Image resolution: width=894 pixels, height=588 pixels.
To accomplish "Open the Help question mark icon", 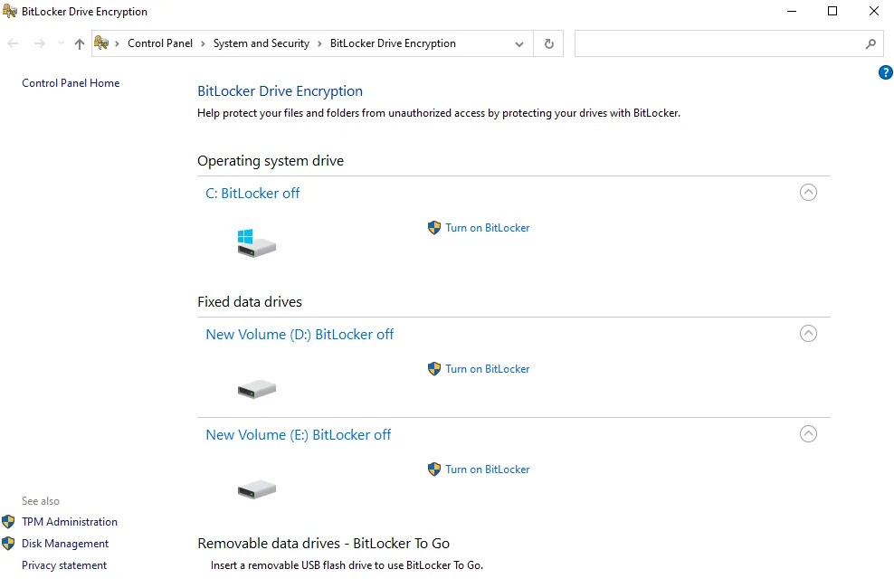I will point(886,72).
